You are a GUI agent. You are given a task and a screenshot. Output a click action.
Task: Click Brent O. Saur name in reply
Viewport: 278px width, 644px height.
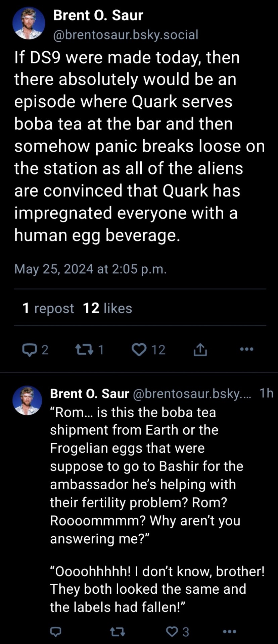[89, 394]
